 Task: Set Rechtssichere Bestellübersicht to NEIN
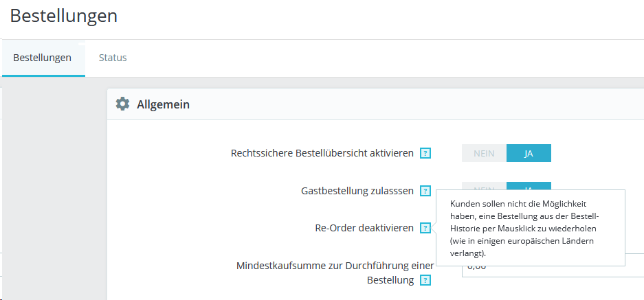484,153
